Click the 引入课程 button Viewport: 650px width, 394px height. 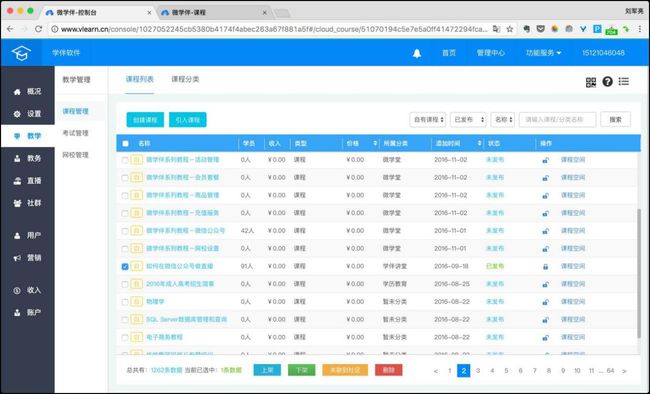(x=188, y=120)
